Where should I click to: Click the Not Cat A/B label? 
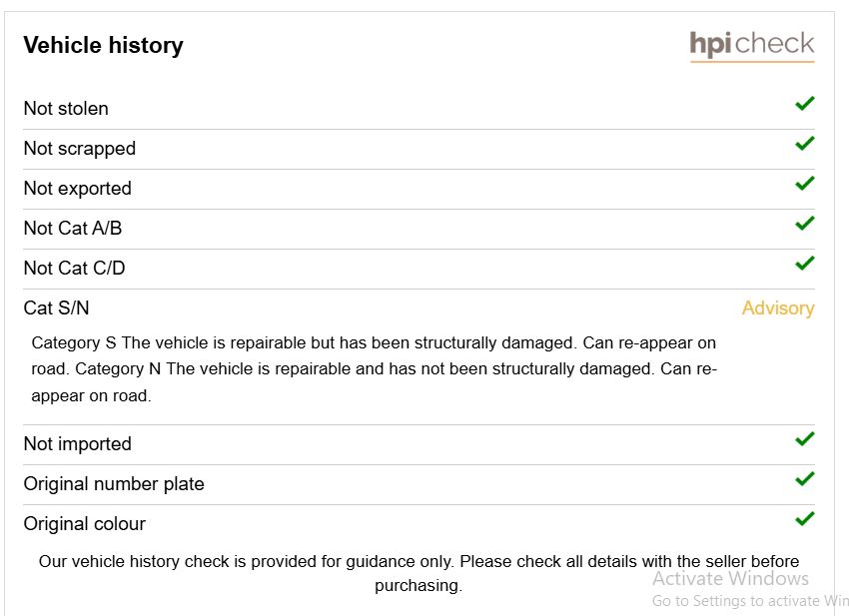(x=73, y=228)
